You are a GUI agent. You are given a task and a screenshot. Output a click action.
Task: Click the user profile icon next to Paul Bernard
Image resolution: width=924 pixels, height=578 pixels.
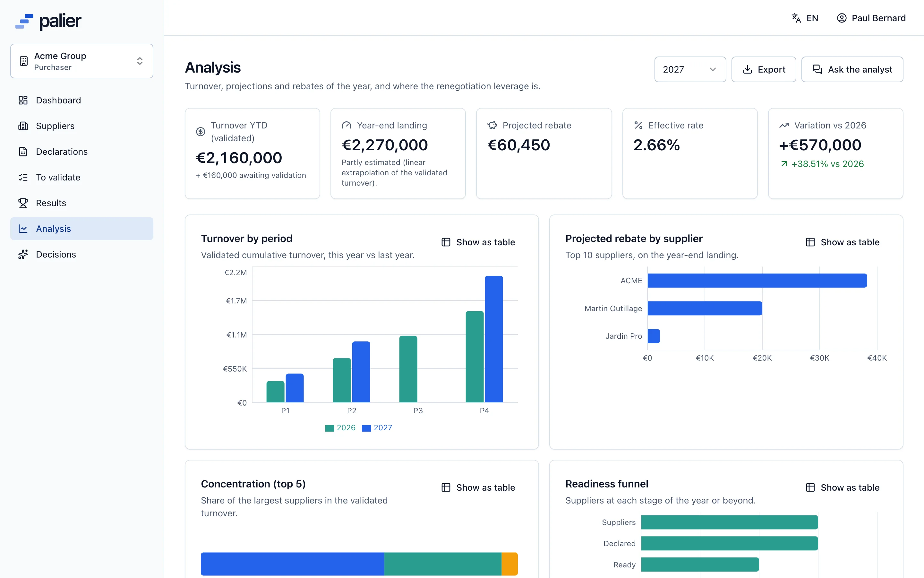(842, 18)
